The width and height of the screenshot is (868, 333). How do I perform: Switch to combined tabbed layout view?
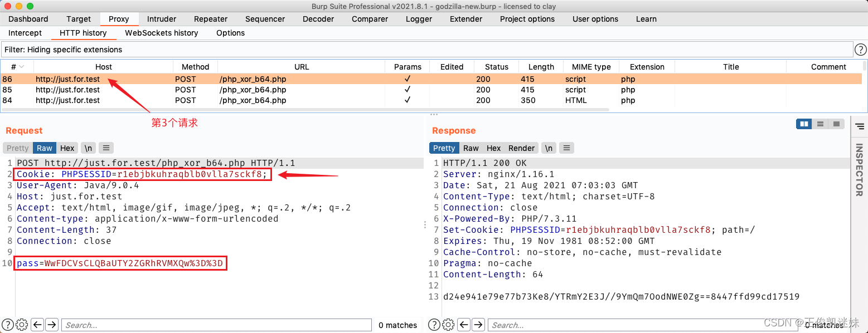tap(836, 124)
